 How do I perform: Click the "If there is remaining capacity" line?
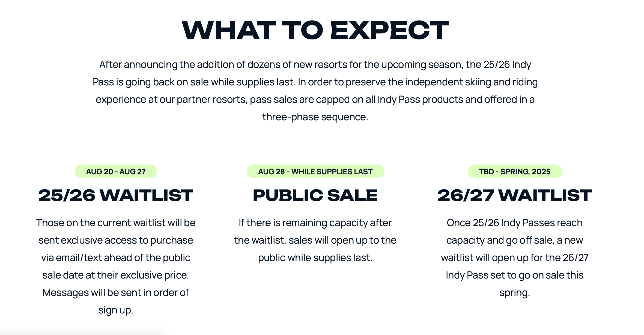tap(315, 223)
